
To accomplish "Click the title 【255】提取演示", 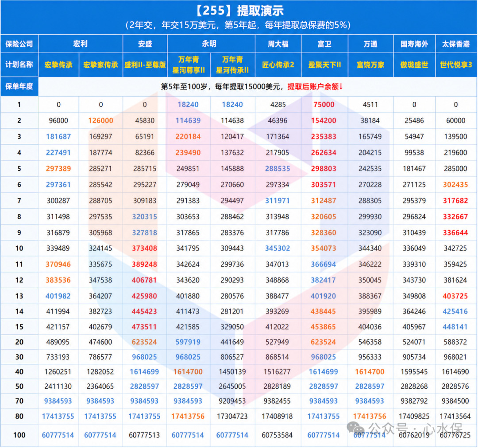I will (239, 11).
